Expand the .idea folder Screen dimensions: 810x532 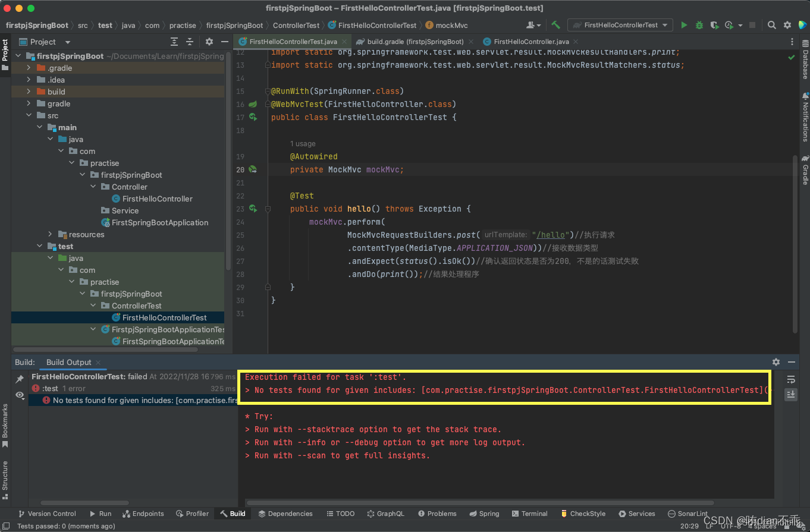pyautogui.click(x=29, y=80)
